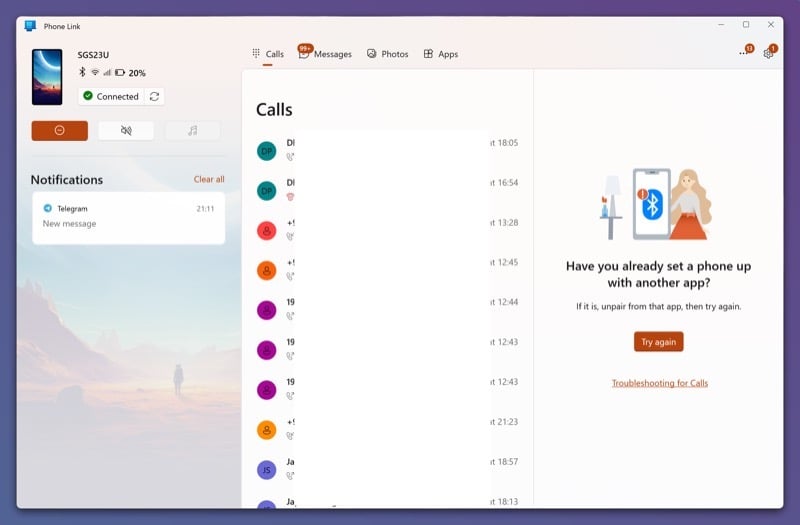The width and height of the screenshot is (800, 525).
Task: Click the 21:11 notification timestamp
Action: (205, 209)
